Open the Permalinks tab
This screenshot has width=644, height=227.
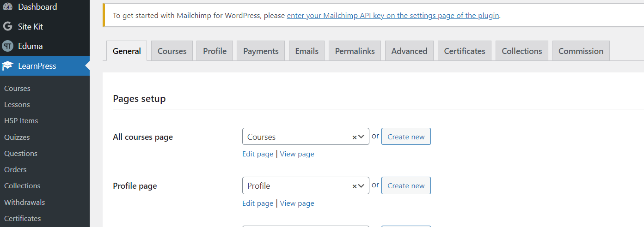[355, 51]
